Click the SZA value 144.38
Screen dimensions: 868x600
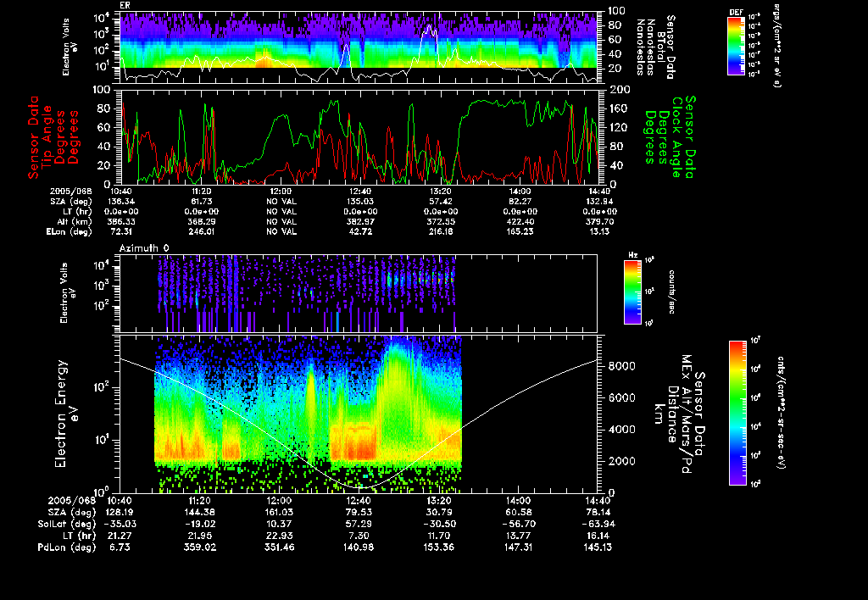click(200, 513)
